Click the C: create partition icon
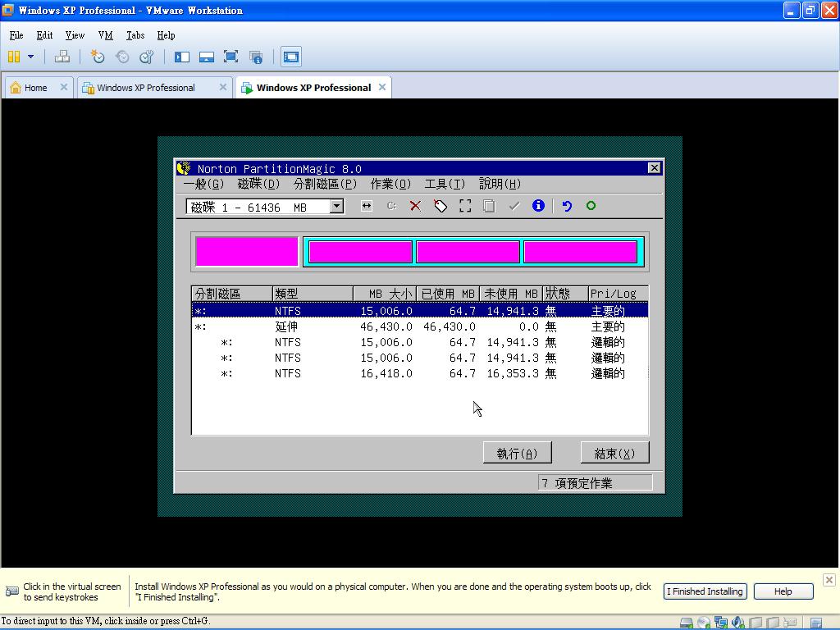Image resolution: width=840 pixels, height=630 pixels. 391,206
